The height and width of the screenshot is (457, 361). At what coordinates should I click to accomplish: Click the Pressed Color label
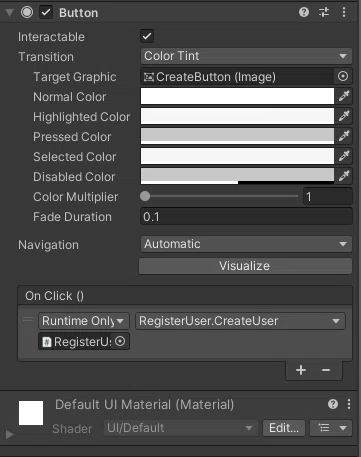tap(72, 137)
